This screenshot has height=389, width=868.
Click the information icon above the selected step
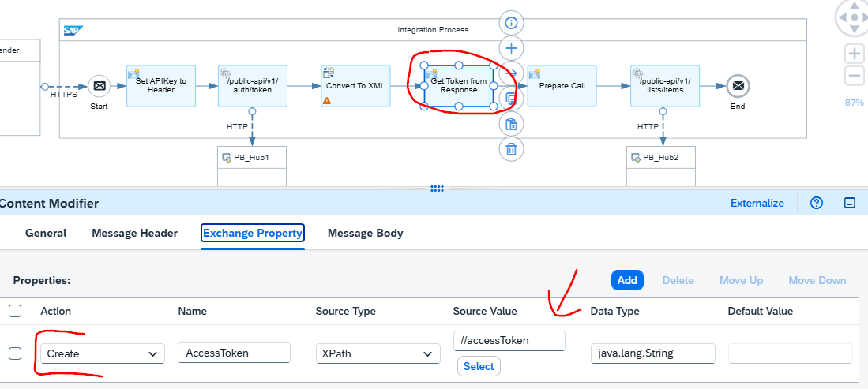click(511, 22)
